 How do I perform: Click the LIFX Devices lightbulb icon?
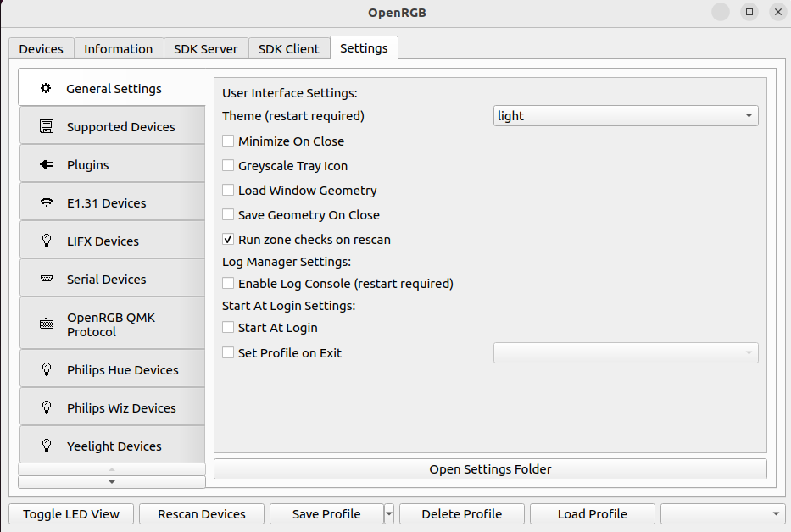47,241
